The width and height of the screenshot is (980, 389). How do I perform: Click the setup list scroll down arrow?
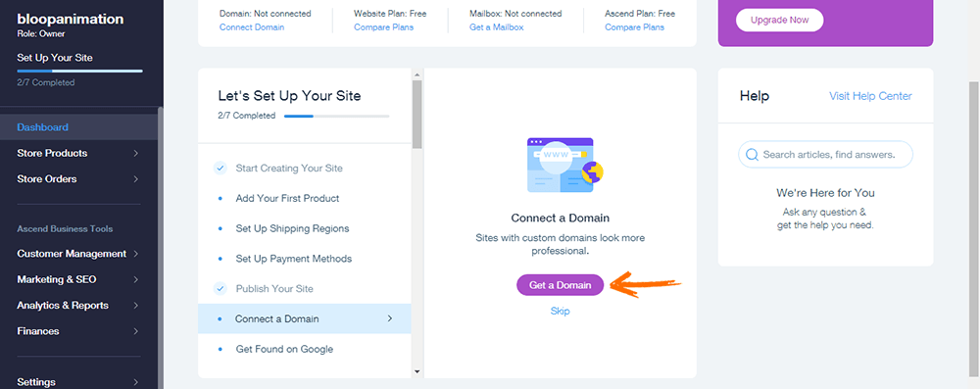point(416,371)
